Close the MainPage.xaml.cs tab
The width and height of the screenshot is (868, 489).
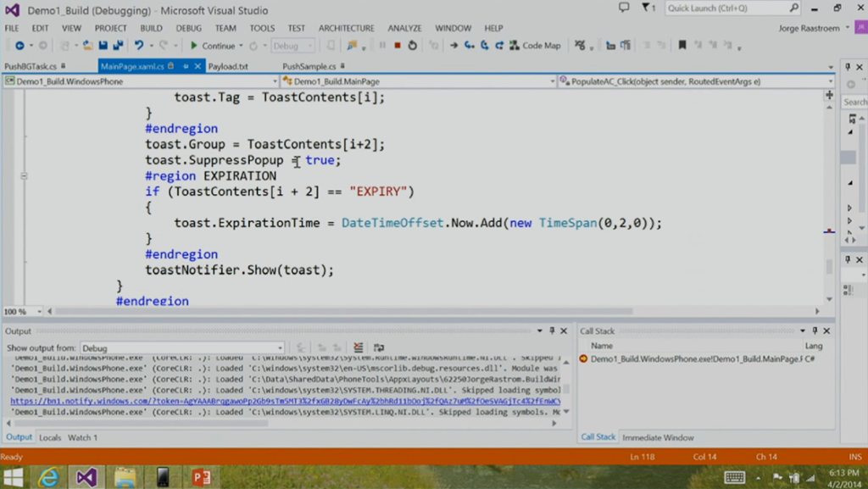pos(197,66)
